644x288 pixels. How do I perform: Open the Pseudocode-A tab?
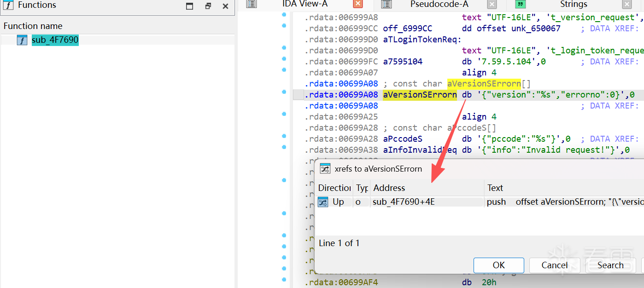(439, 4)
